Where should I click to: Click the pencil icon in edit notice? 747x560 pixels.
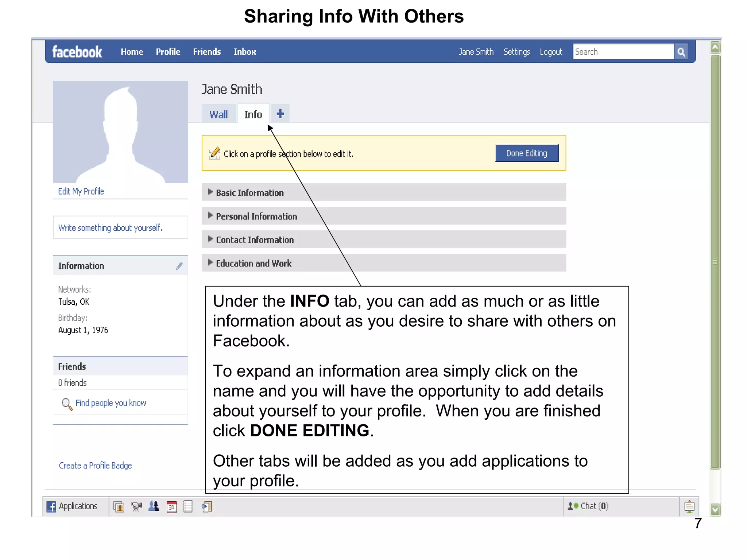(x=214, y=153)
